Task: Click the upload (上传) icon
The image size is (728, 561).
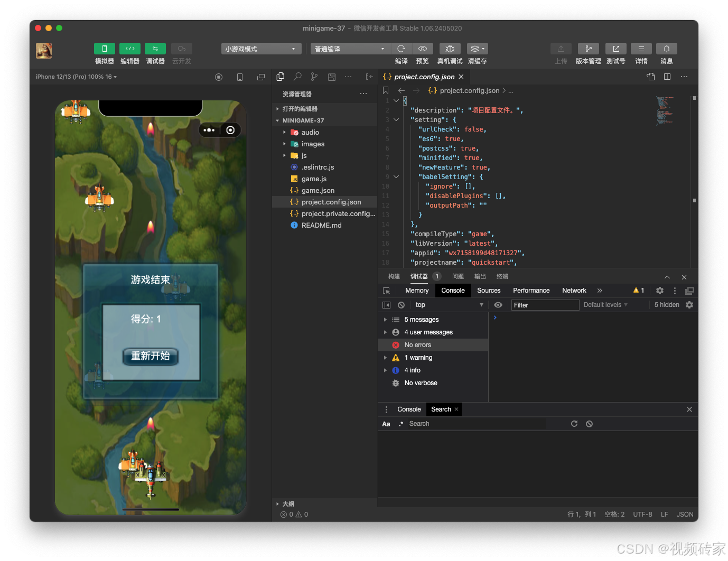Action: click(x=561, y=49)
